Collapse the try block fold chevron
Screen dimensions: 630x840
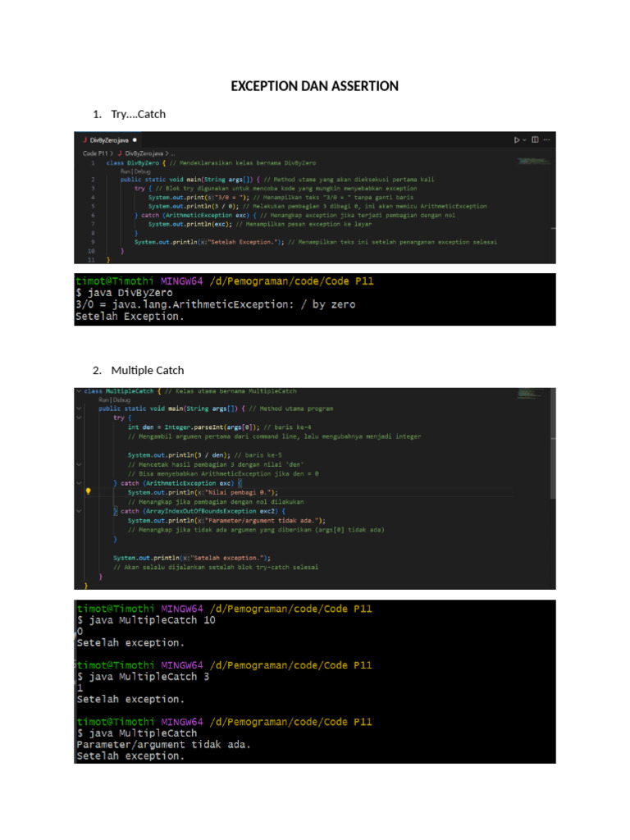point(79,418)
